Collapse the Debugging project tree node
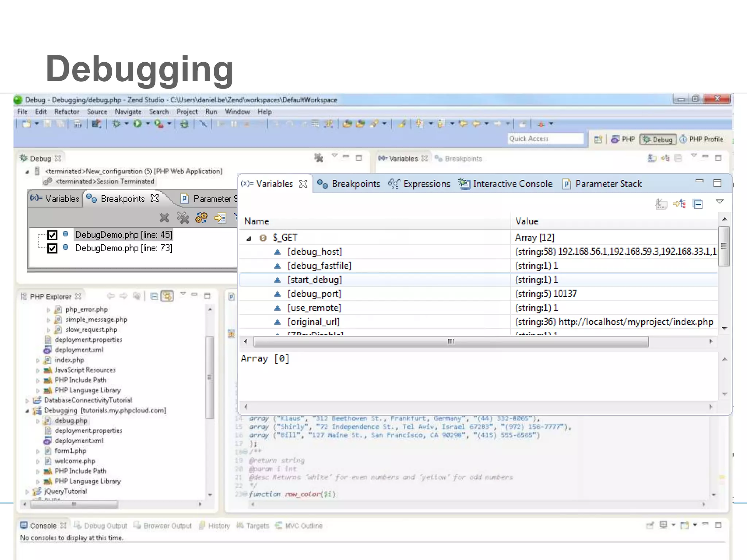This screenshot has height=560, width=747. point(27,411)
